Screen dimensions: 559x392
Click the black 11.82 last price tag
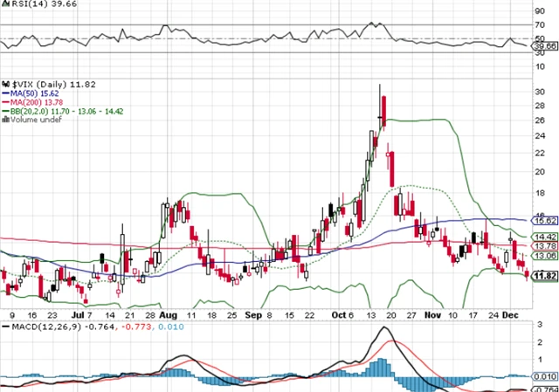(543, 277)
